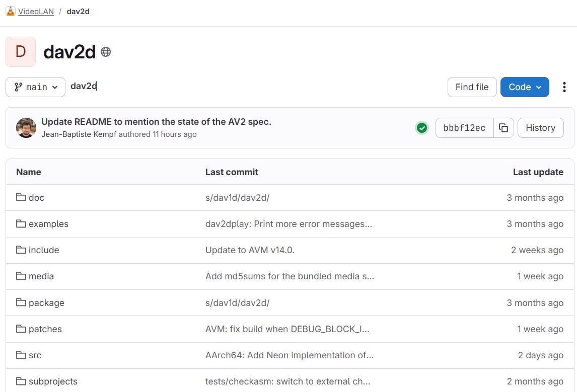Open the AArch64: Add Neon implementation commit

289,355
